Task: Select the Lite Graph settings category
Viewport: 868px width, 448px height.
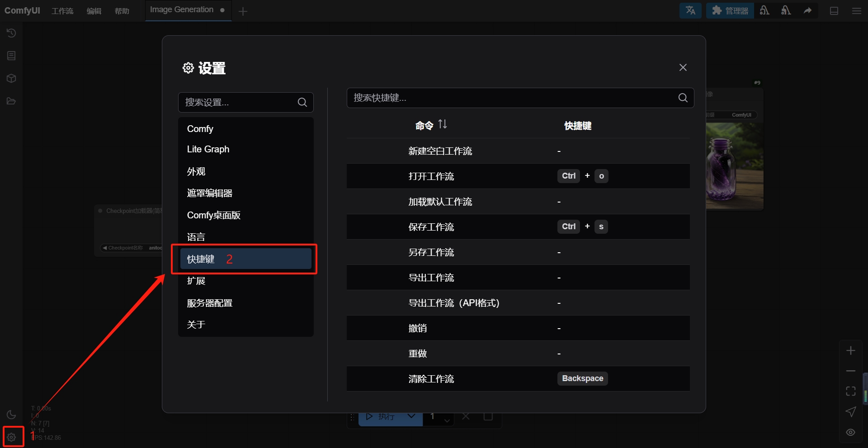Action: coord(246,149)
